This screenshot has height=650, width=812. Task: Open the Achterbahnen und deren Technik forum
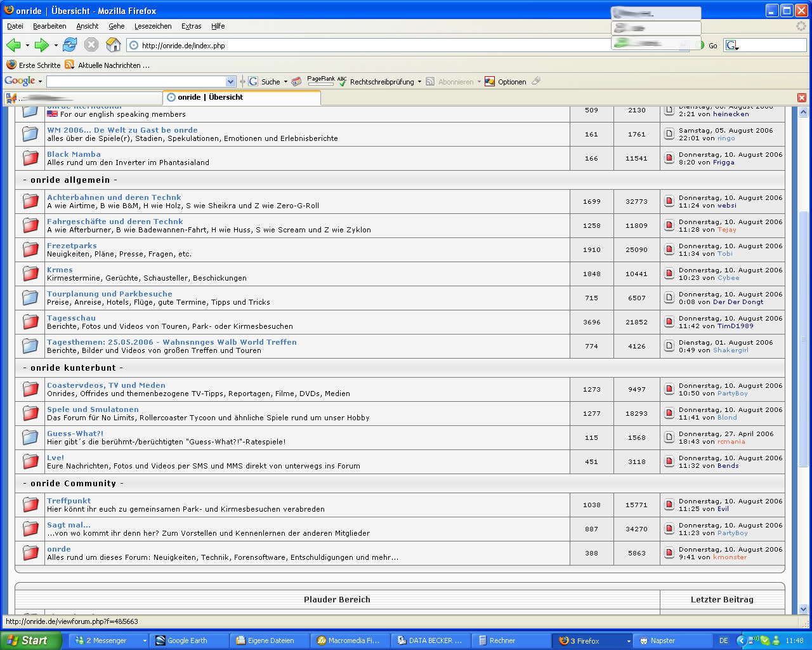(x=114, y=197)
